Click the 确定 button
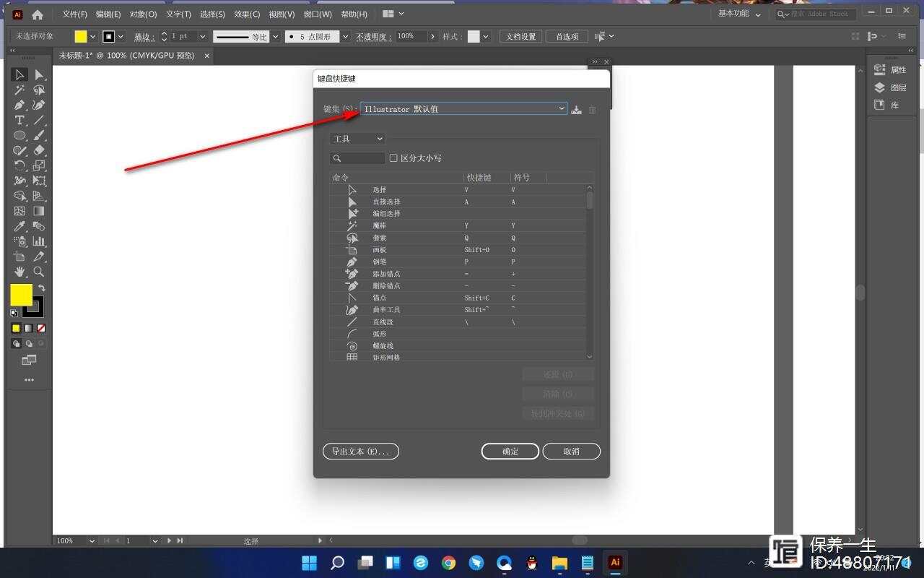Viewport: 924px width, 578px height. click(510, 451)
